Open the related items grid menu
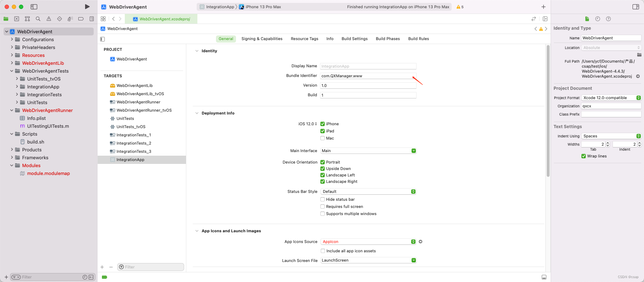 (x=103, y=19)
